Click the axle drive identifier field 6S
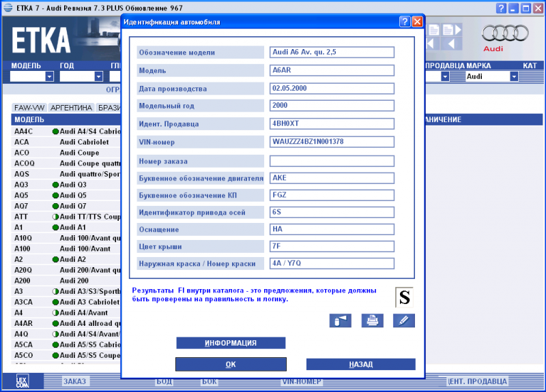The height and width of the screenshot is (392, 546). 332,212
